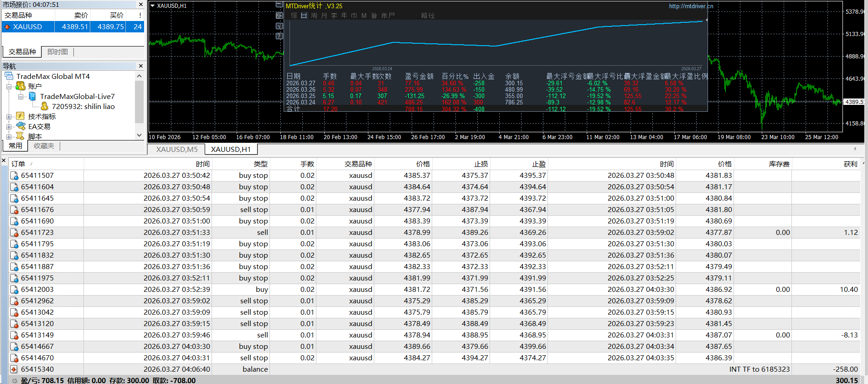868x384 pixels.
Task: Select the 月 monthly period in MTDriver stats
Action: pos(324,16)
